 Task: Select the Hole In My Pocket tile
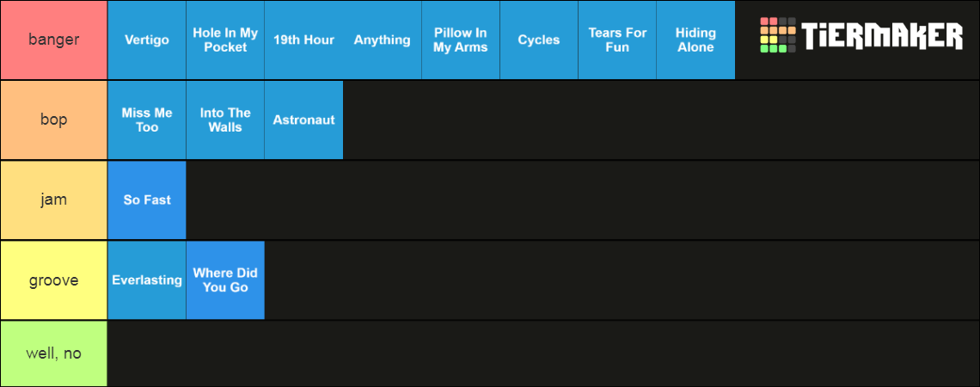click(x=225, y=40)
